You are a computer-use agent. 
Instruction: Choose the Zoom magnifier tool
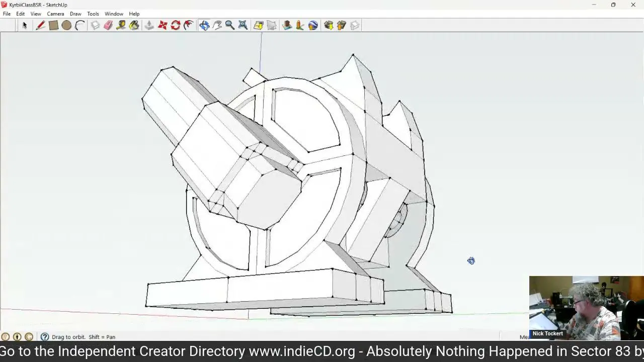coord(230,25)
